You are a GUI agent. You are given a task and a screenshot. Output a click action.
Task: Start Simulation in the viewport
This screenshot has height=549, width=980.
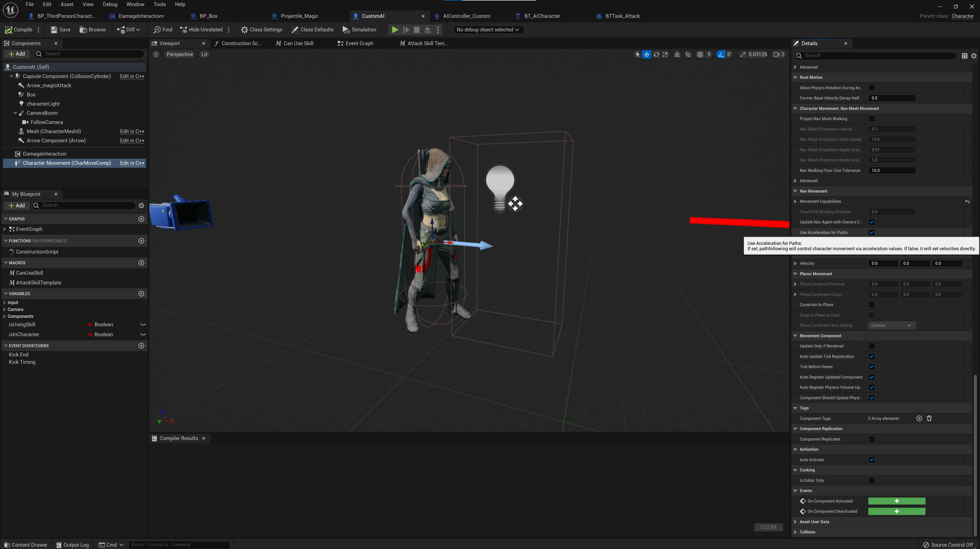tap(359, 30)
